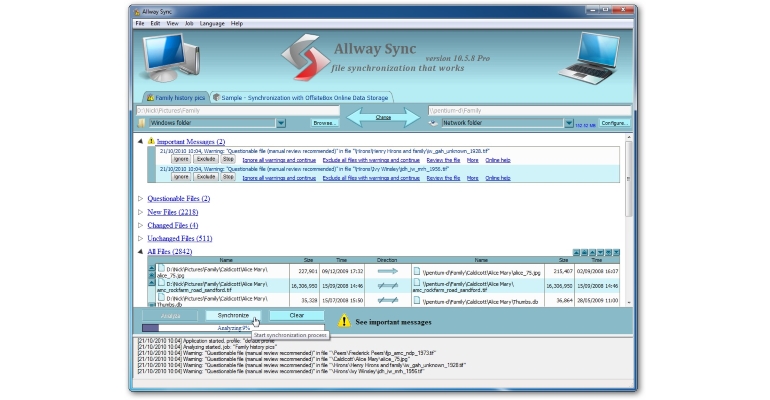Switch to the Sample OffsiteBox synchronization tab
Viewport: 770px width, 400px height.
(302, 97)
